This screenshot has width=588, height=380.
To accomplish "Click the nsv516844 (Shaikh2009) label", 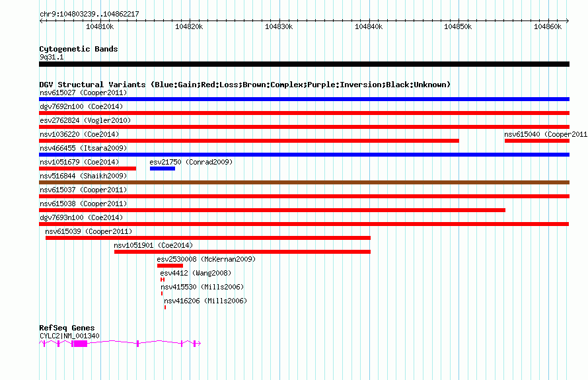I will coord(83,176).
